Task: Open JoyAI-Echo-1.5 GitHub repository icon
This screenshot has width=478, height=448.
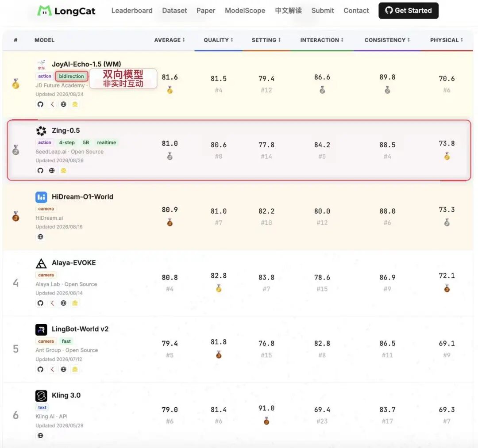Action: [x=40, y=104]
